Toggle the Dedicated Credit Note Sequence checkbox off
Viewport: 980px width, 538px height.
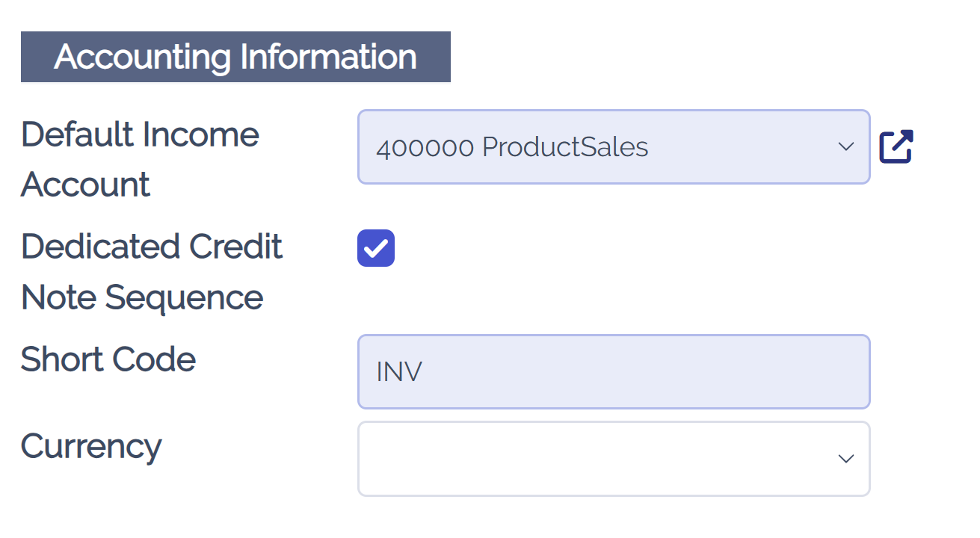pyautogui.click(x=375, y=248)
